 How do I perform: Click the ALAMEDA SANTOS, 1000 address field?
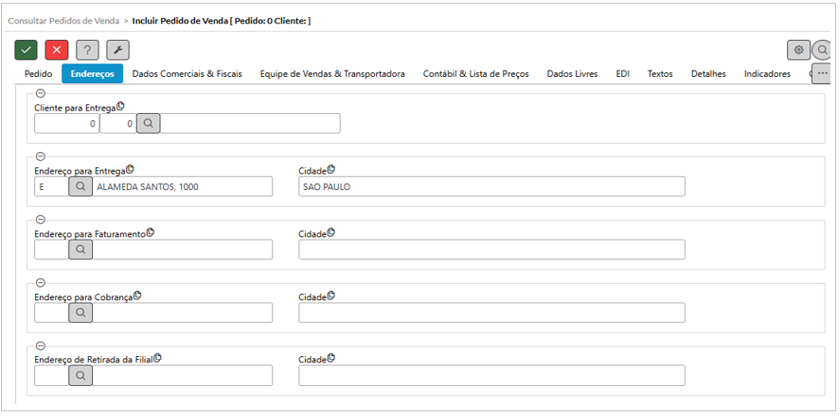point(183,187)
